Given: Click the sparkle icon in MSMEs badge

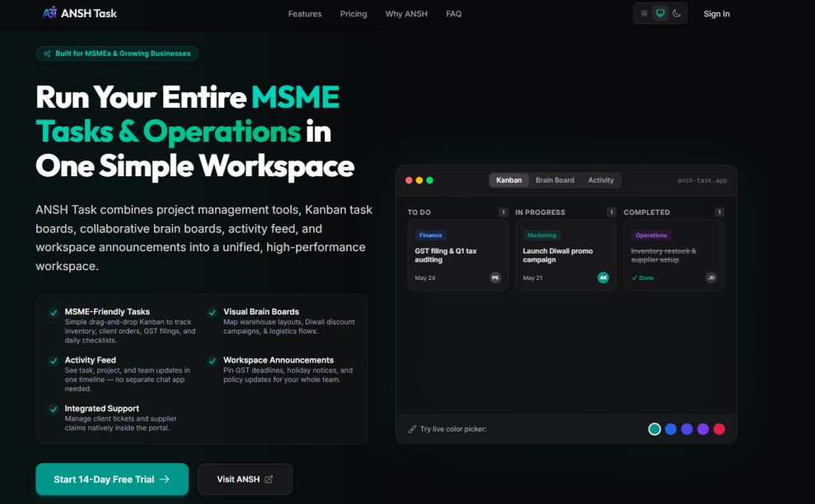Looking at the screenshot, I should click(x=47, y=54).
